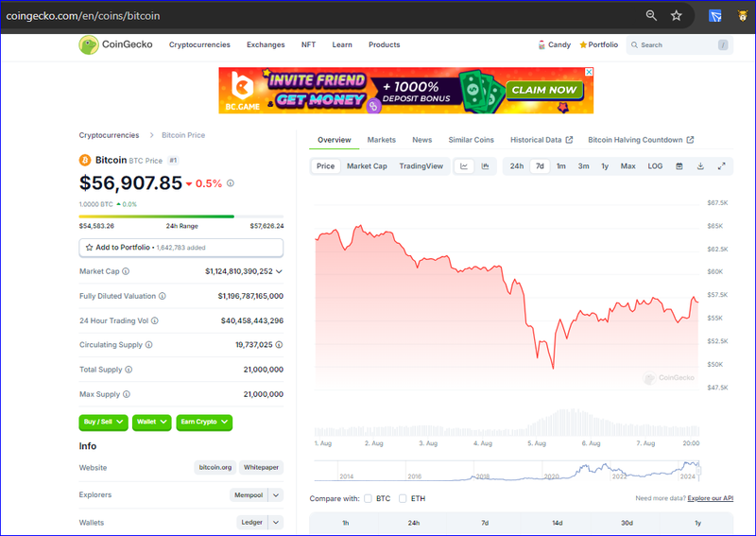The image size is (756, 536).
Task: Open the Buy / Sell dropdown
Action: (104, 423)
